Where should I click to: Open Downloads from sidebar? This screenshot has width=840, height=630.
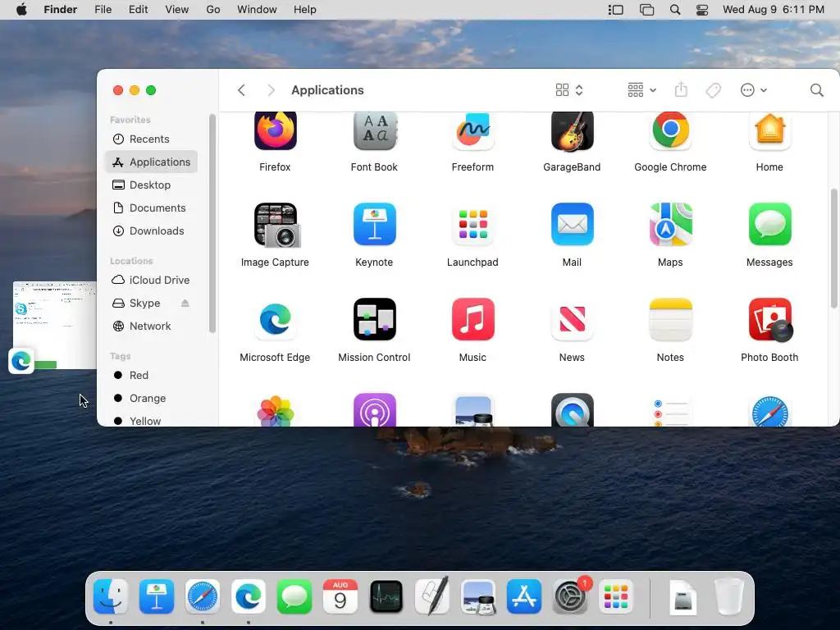pos(152,231)
